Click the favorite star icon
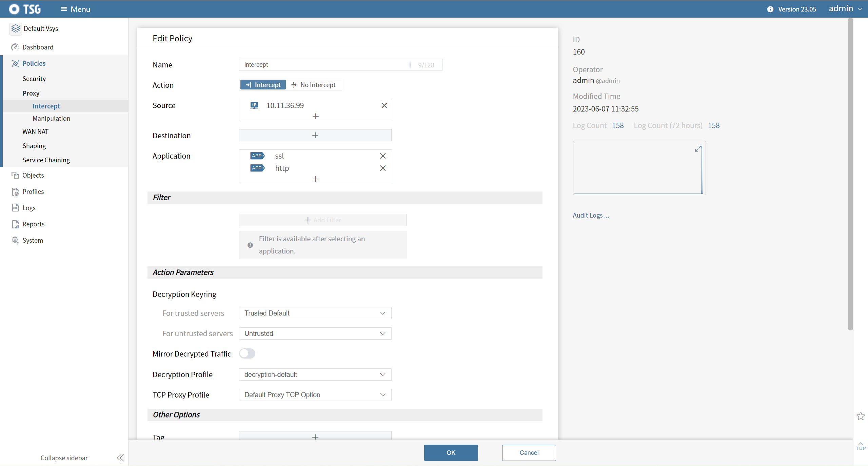The image size is (868, 466). click(861, 416)
